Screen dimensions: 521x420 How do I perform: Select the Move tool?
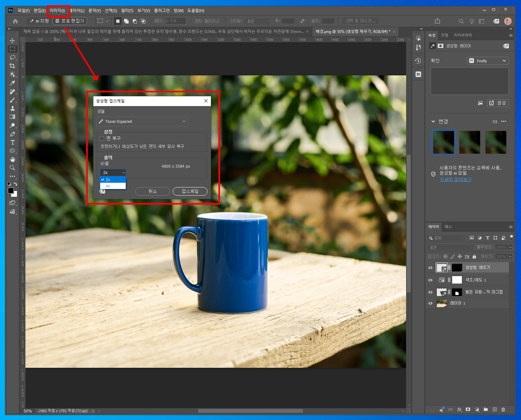pos(12,40)
